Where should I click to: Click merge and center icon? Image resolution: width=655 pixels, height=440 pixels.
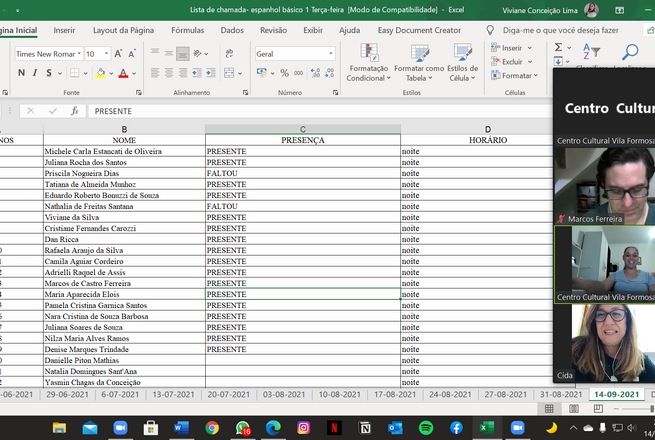(229, 73)
